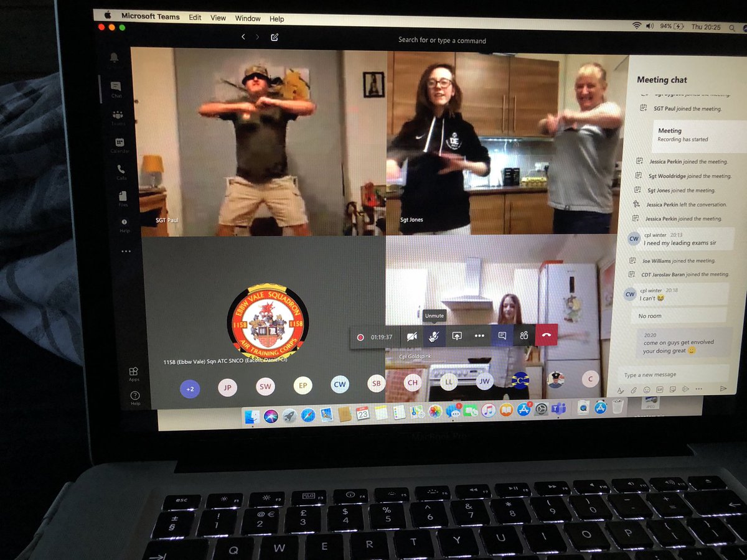
Task: Open the Chat section in sidebar
Action: pos(116,89)
